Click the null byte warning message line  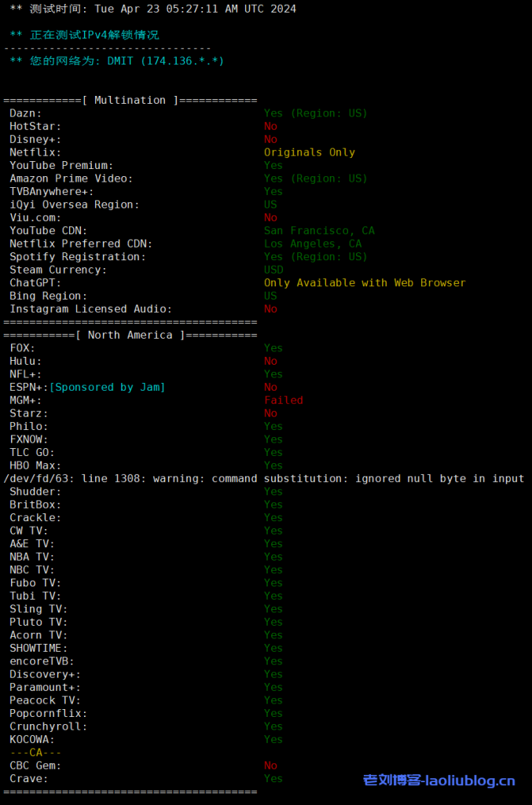(x=263, y=478)
